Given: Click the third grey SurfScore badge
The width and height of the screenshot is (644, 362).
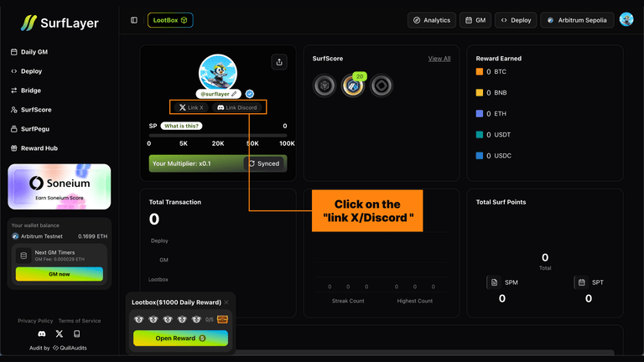Looking at the screenshot, I should click(x=382, y=85).
